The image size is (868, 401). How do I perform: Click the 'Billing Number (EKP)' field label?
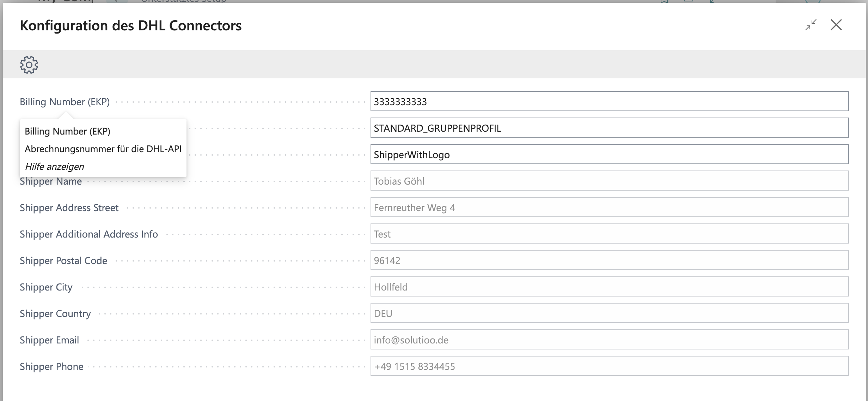point(65,102)
